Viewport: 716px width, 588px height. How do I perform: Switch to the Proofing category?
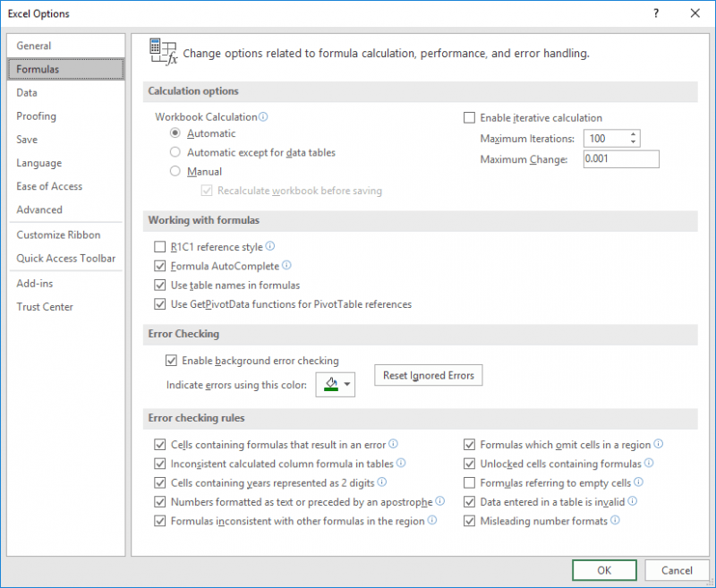(x=36, y=115)
